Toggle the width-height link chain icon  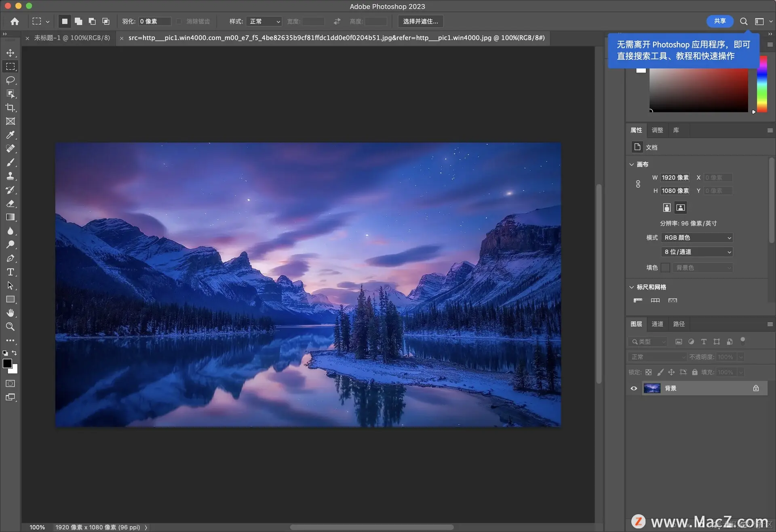638,184
